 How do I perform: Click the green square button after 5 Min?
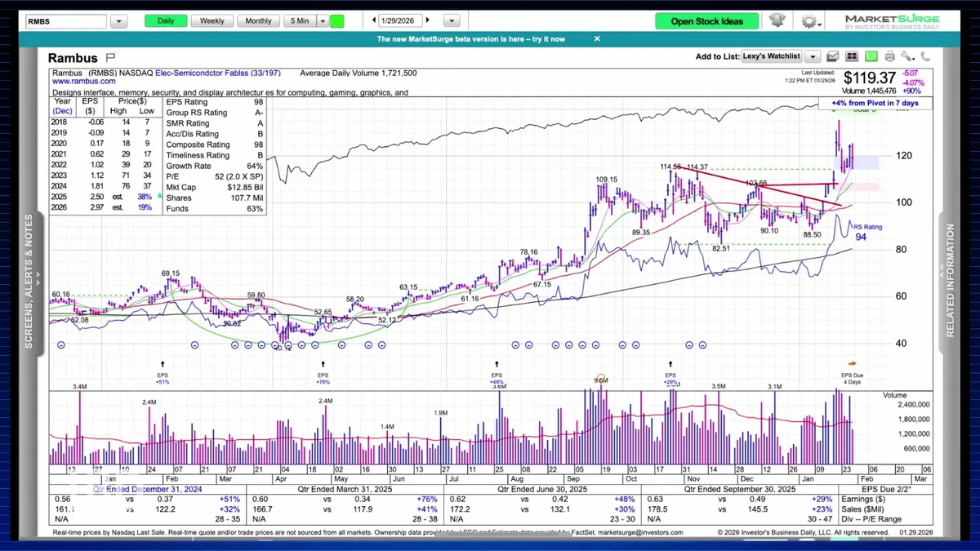tap(338, 21)
